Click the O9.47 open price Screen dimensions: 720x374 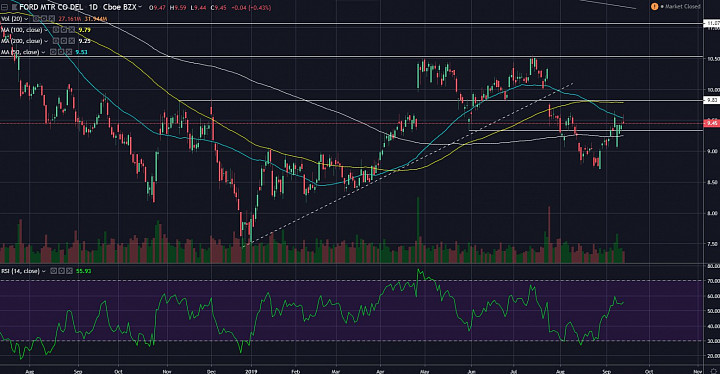pyautogui.click(x=158, y=8)
